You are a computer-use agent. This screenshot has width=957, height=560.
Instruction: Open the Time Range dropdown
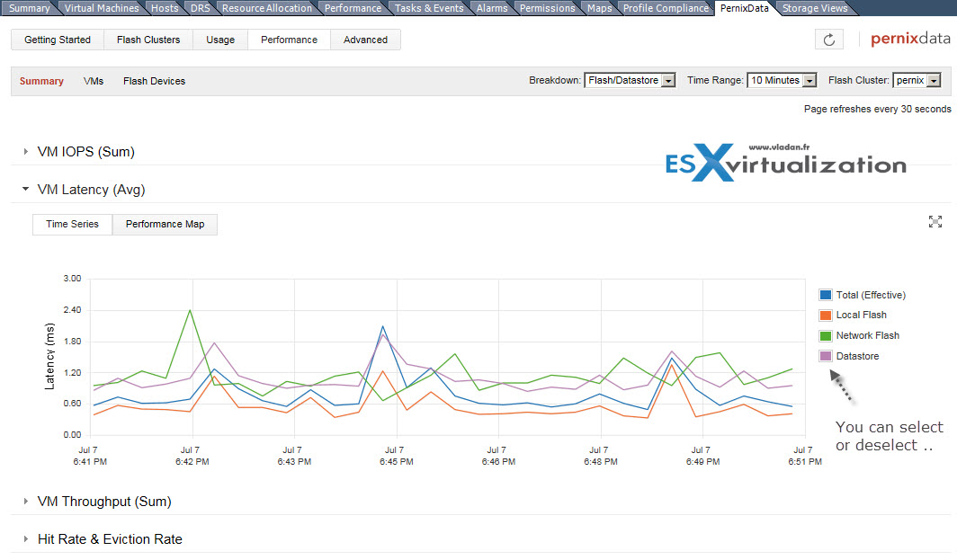782,80
